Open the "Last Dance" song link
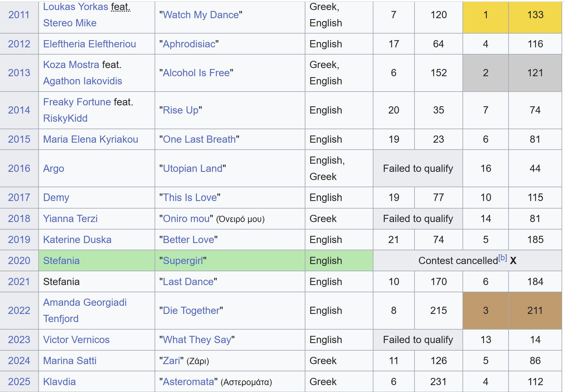The height and width of the screenshot is (392, 565). [x=188, y=282]
